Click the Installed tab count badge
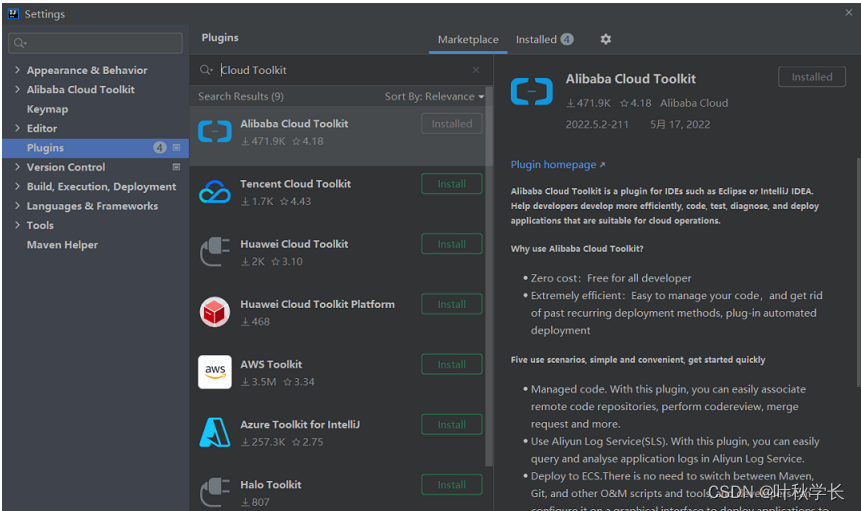The width and height of the screenshot is (861, 511). pyautogui.click(x=567, y=39)
